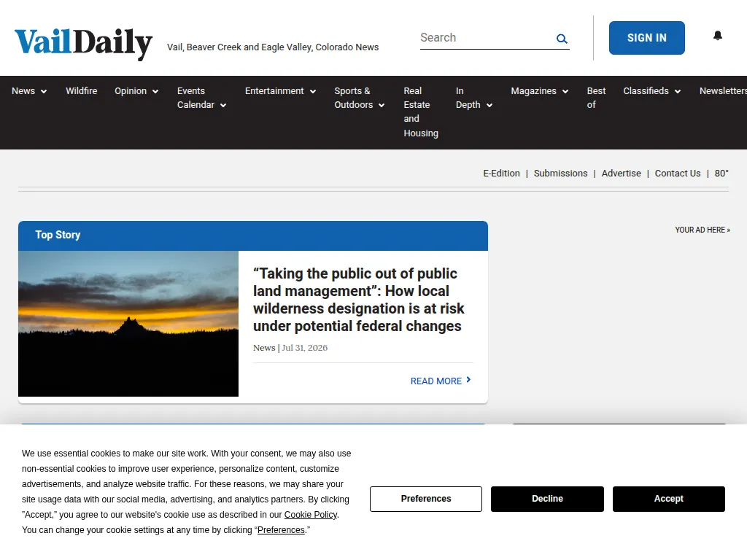The width and height of the screenshot is (747, 560).
Task: Click the Jul 31, 2026 date text
Action: (x=304, y=348)
